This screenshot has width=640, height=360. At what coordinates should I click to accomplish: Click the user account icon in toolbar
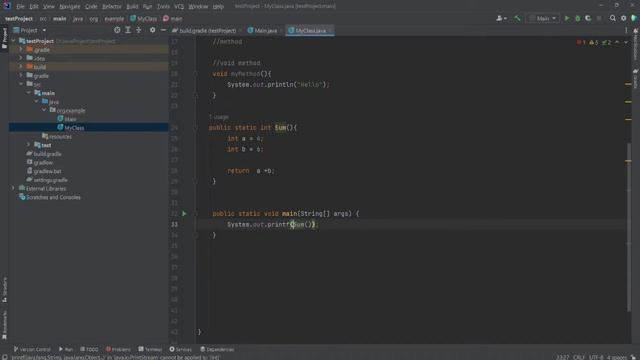tap(501, 18)
